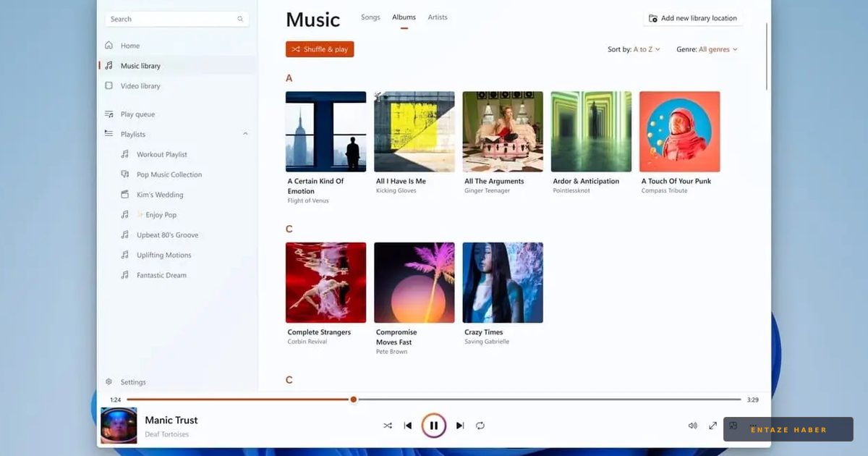Open All I Have Is Me album cover
Image resolution: width=868 pixels, height=456 pixels.
(x=414, y=132)
